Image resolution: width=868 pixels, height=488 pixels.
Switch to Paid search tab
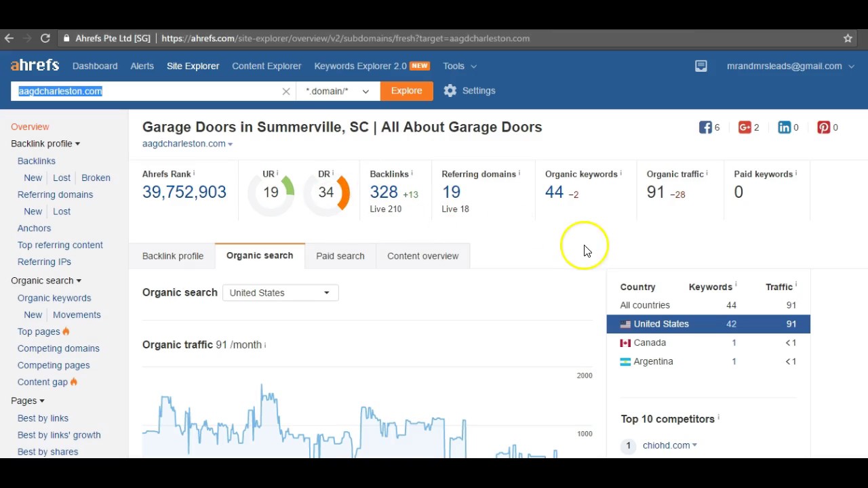[x=340, y=256]
